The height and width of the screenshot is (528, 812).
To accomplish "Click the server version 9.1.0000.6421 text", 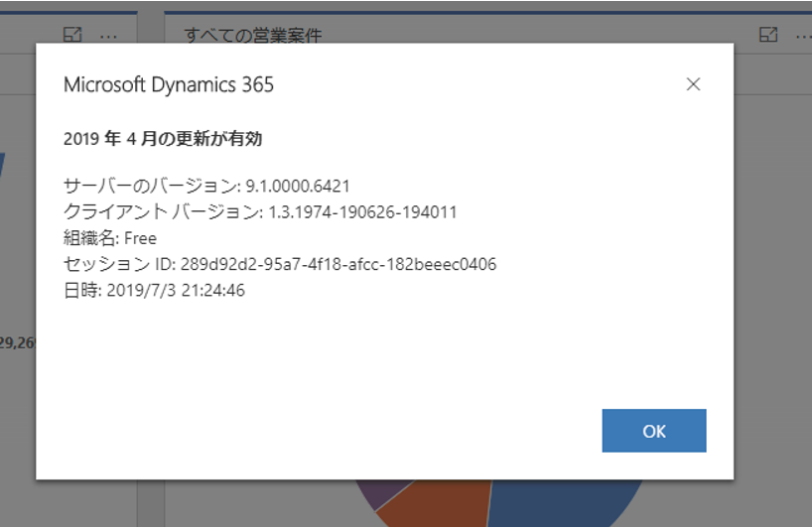I will click(x=297, y=186).
